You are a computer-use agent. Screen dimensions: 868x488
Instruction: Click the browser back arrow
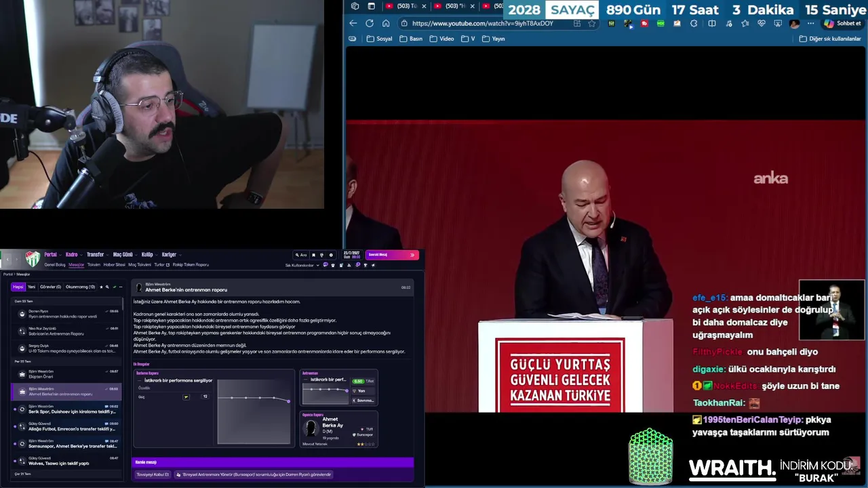[x=353, y=23]
